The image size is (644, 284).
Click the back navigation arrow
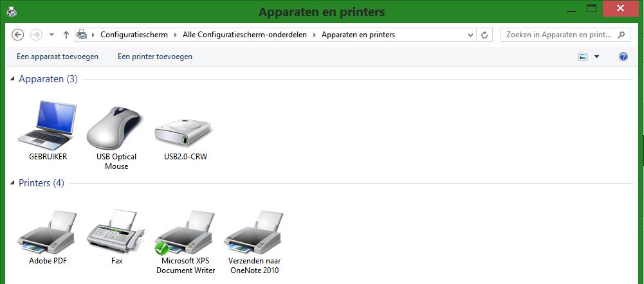17,35
